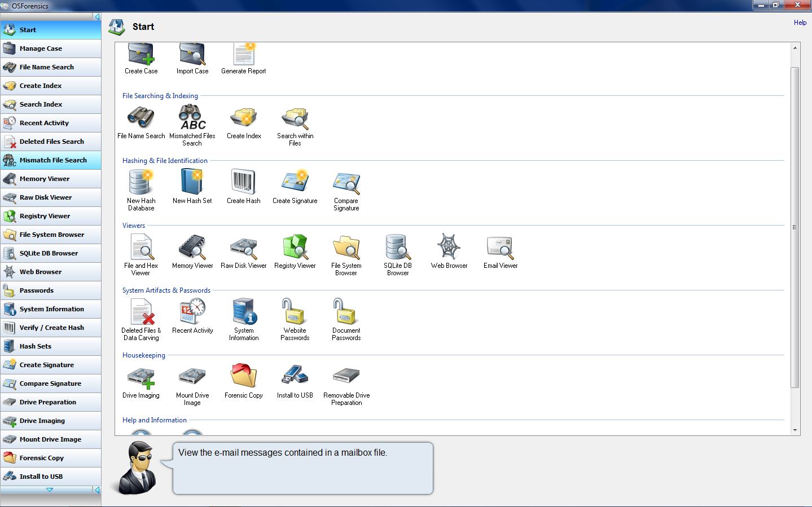This screenshot has height=507, width=812.
Task: Open Passwords sidebar item
Action: [x=51, y=290]
